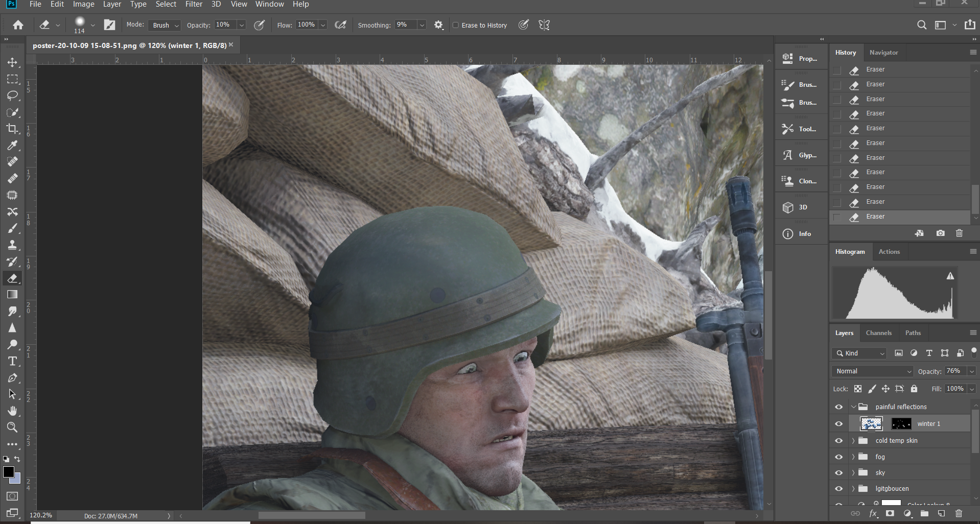Hide the fog layer group
This screenshot has height=524, width=980.
point(838,457)
